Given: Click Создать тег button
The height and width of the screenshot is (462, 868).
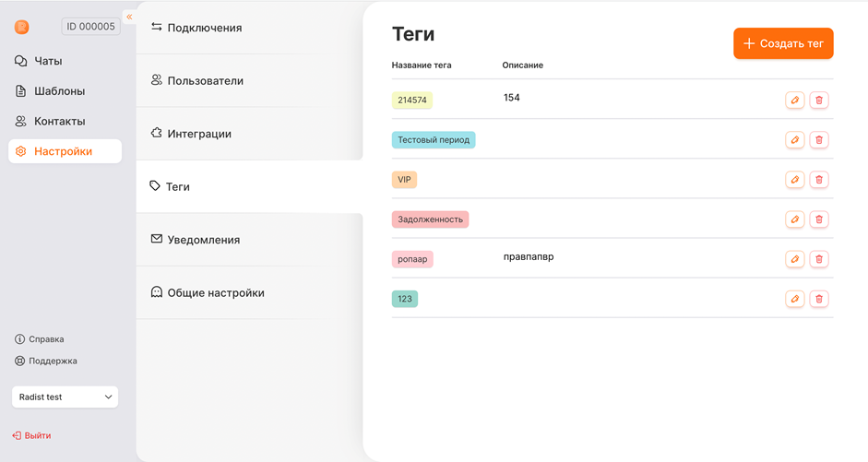Looking at the screenshot, I should (783, 43).
